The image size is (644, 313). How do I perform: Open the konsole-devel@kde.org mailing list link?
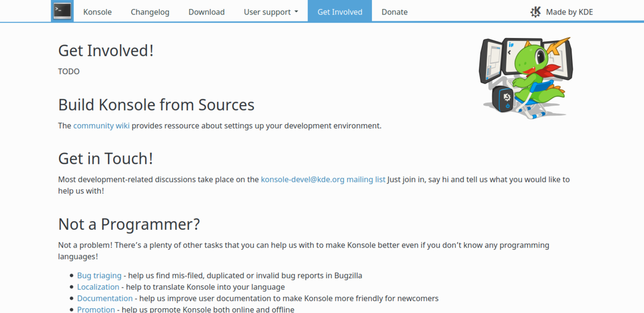(323, 179)
